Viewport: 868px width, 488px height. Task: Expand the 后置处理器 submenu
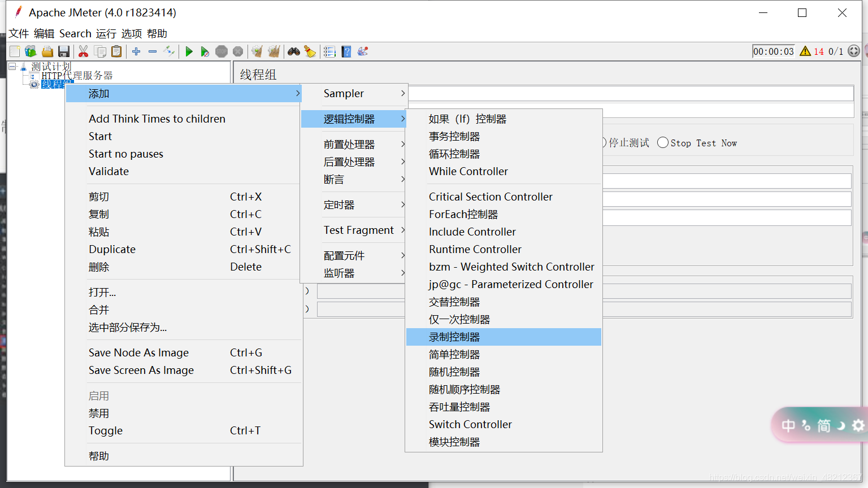point(353,162)
